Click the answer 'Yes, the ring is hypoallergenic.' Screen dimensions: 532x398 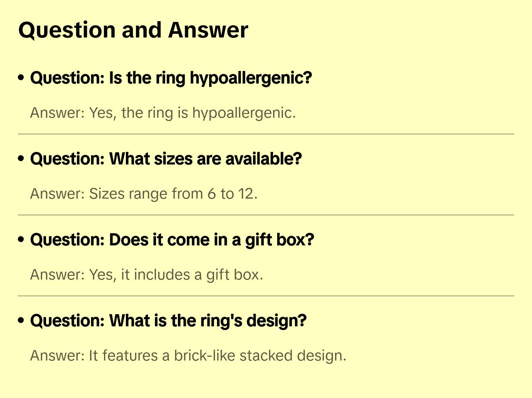163,113
